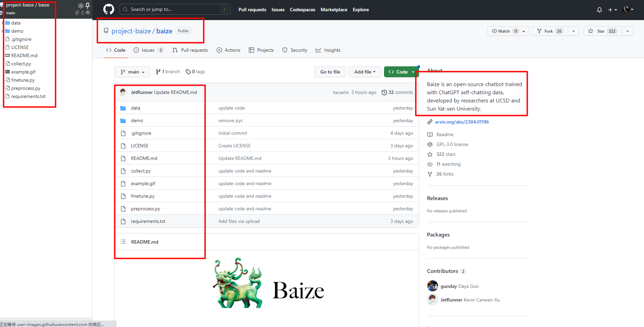Open Issues in top navigation
644x327 pixels.
click(x=278, y=10)
